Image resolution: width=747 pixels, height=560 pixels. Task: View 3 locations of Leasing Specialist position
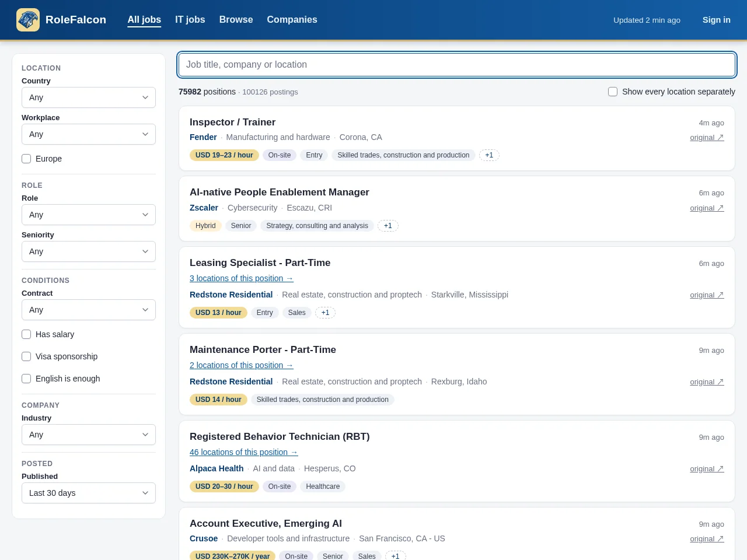click(241, 278)
